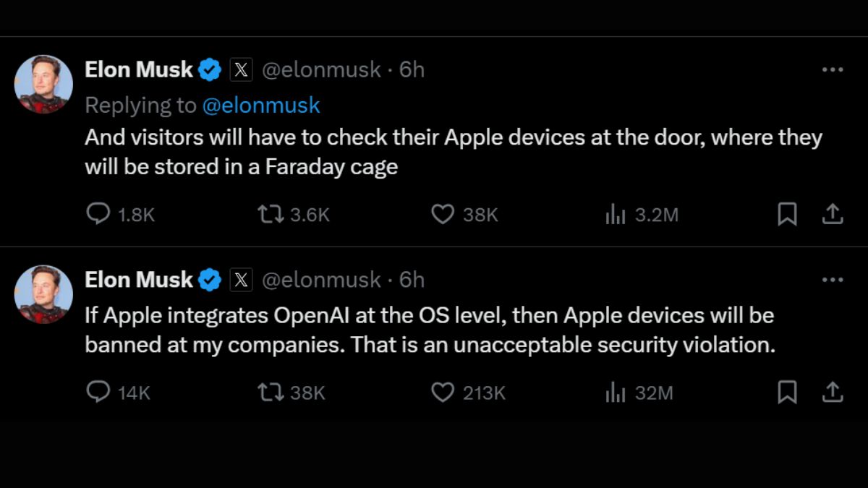Click the X affiliation badge on top tweet

click(x=242, y=70)
